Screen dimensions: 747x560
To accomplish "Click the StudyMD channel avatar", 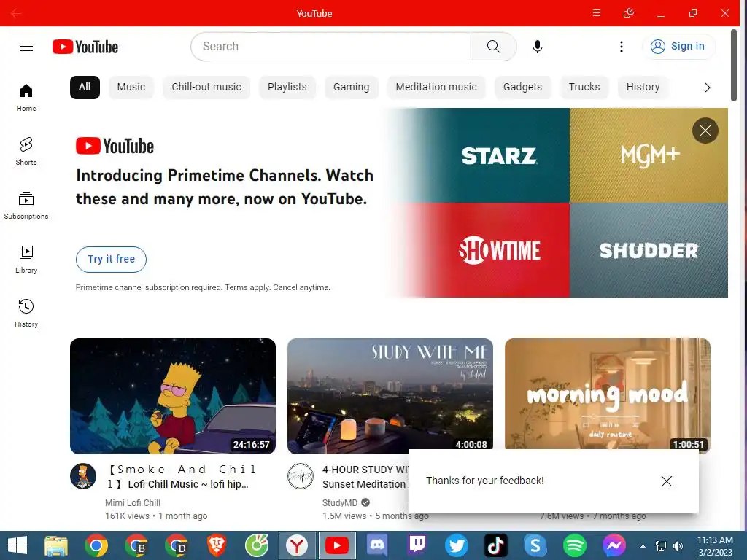I will pyautogui.click(x=301, y=476).
